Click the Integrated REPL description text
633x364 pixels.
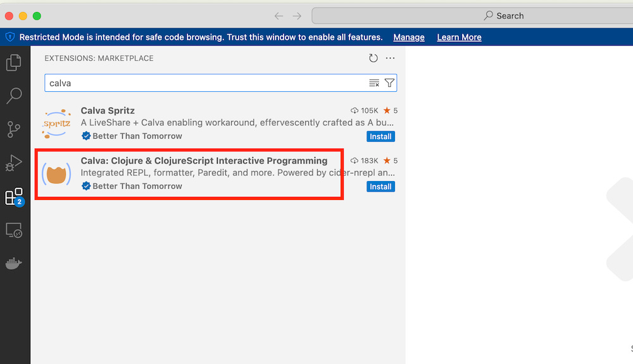[238, 173]
